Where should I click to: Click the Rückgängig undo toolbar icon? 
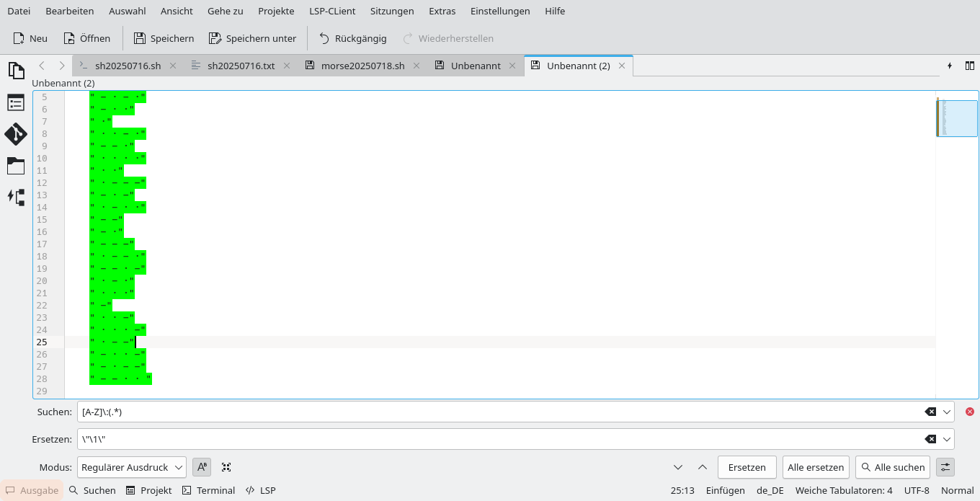pyautogui.click(x=328, y=38)
